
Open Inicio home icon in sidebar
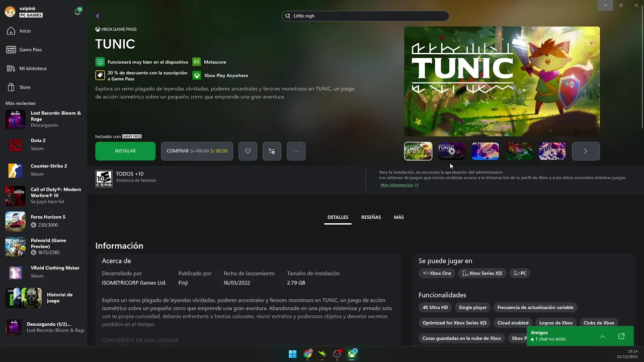11,31
